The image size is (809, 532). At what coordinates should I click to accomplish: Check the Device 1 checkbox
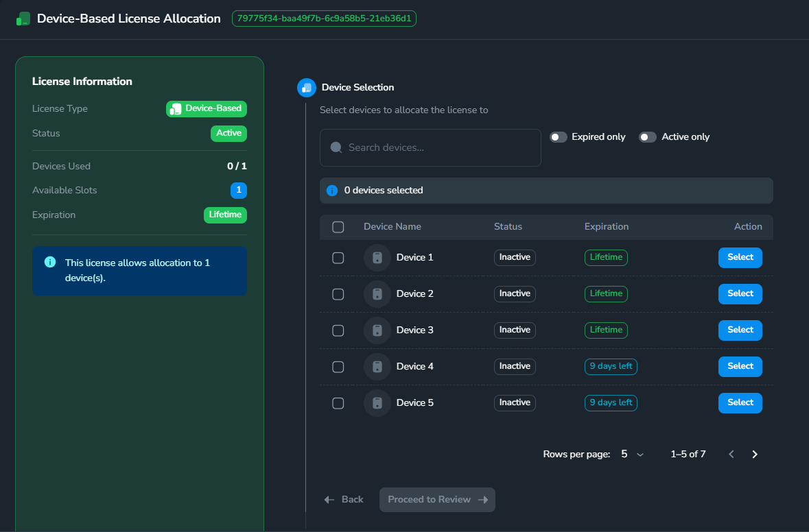point(338,258)
